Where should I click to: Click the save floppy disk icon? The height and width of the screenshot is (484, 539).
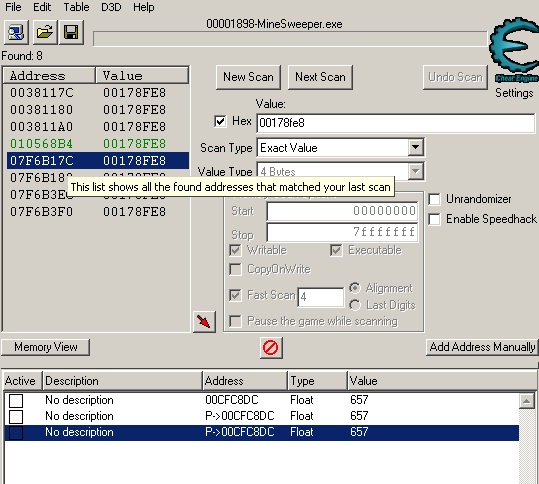72,33
